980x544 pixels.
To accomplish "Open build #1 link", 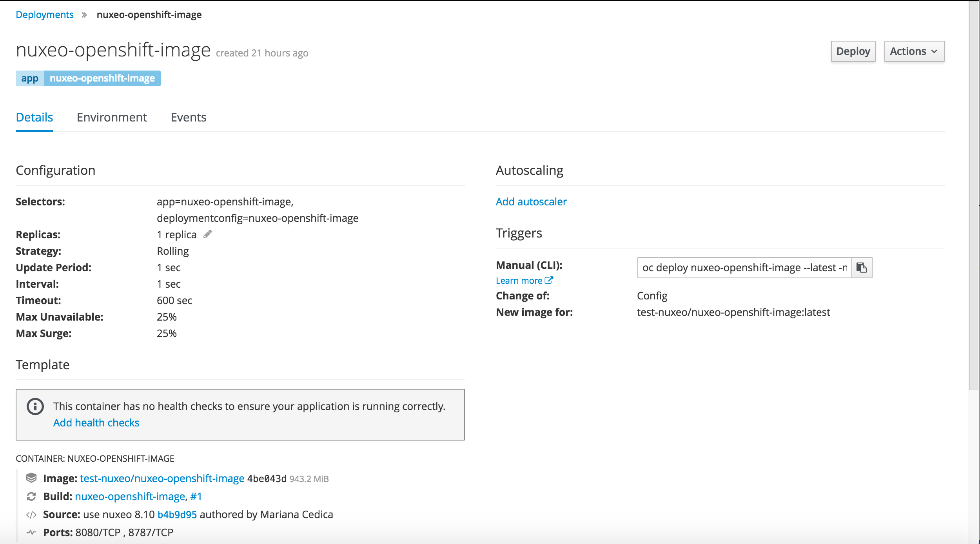I will 196,496.
